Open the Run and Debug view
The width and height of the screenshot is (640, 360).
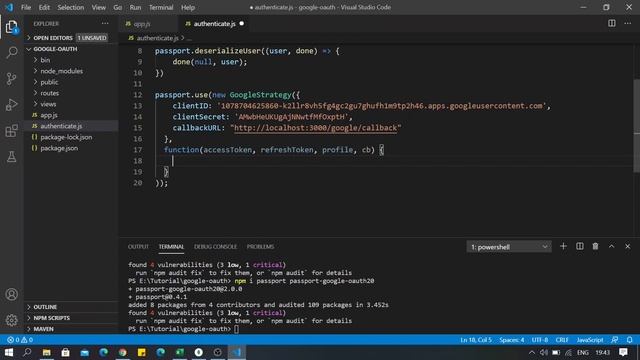coord(11,104)
